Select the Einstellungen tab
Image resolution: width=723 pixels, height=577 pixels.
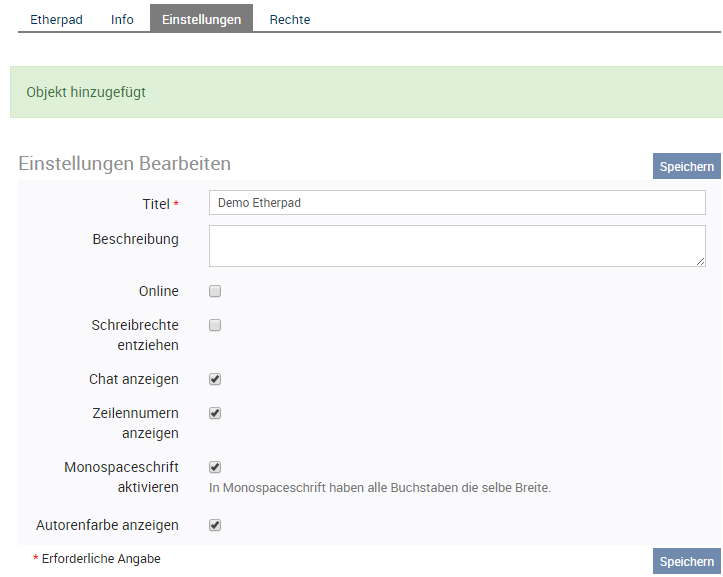coord(201,19)
